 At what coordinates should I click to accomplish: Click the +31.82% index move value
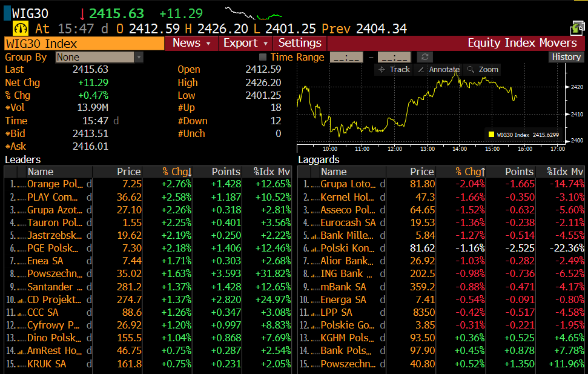(x=273, y=274)
